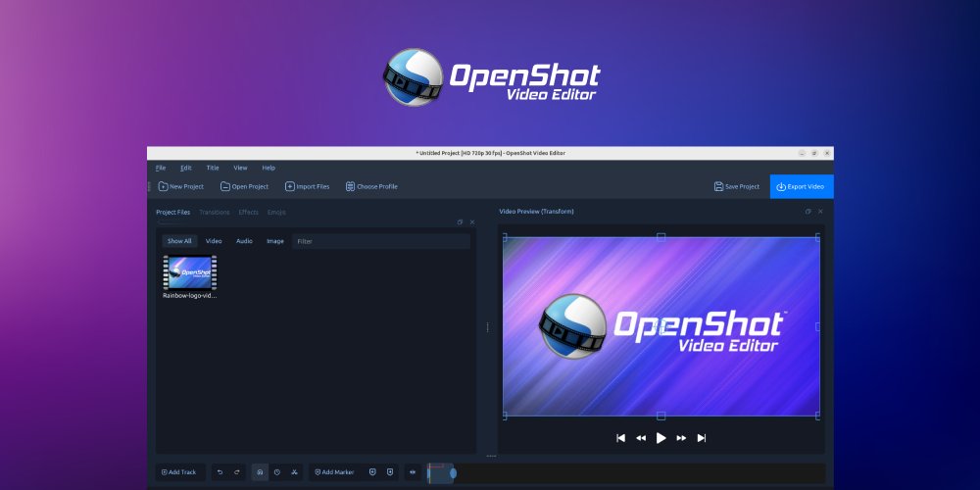Toggle the timing clock tool

click(x=277, y=472)
